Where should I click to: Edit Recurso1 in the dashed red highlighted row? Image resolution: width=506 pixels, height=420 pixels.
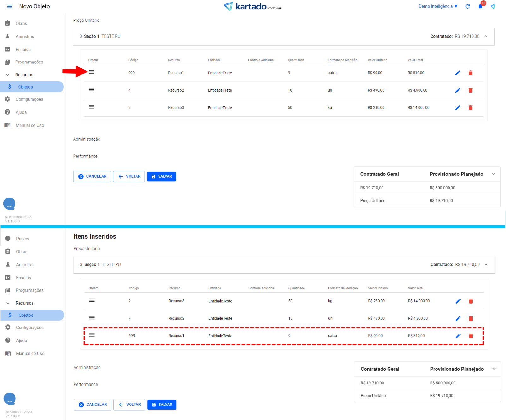click(458, 336)
